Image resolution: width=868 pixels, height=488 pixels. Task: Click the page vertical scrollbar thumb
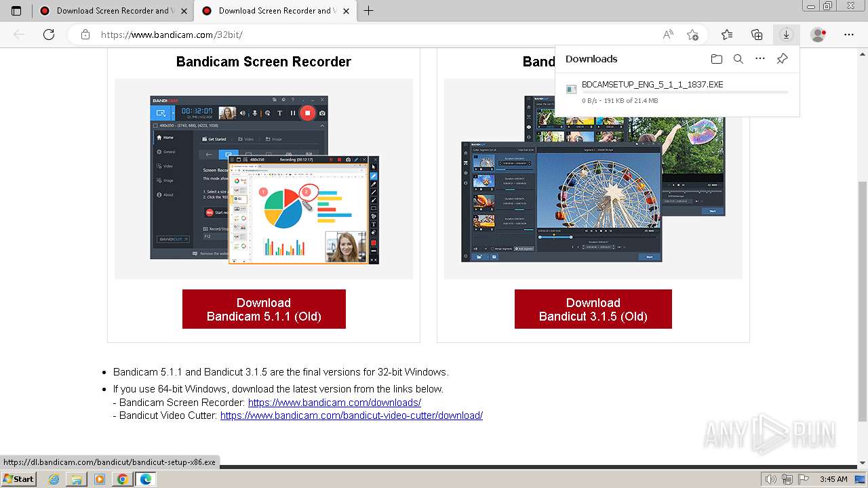pos(863,300)
